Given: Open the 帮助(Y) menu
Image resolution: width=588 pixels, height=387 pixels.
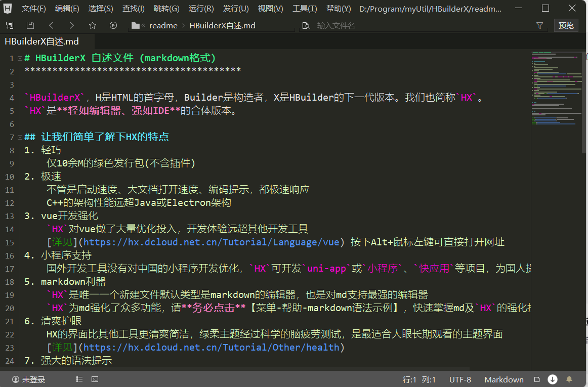Looking at the screenshot, I should coord(339,8).
